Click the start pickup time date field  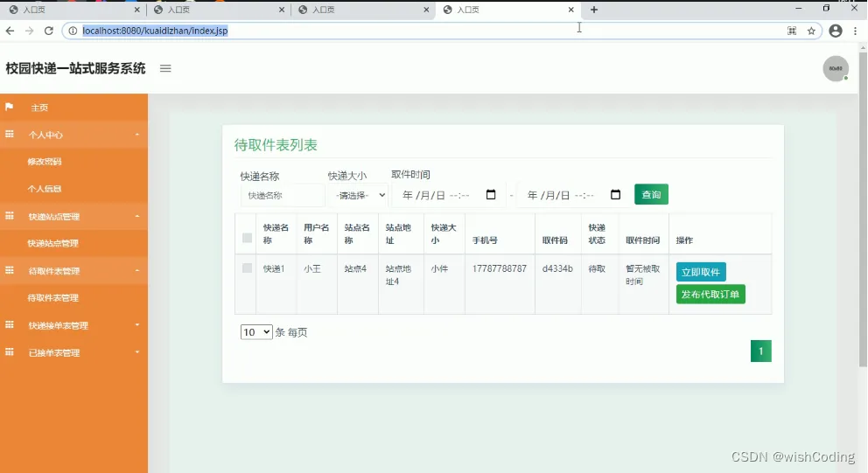(x=449, y=195)
